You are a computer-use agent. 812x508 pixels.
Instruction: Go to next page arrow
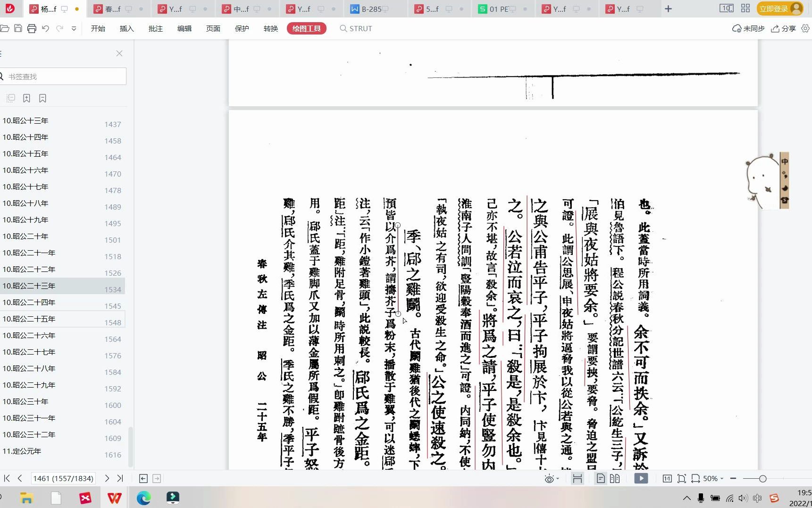click(107, 478)
